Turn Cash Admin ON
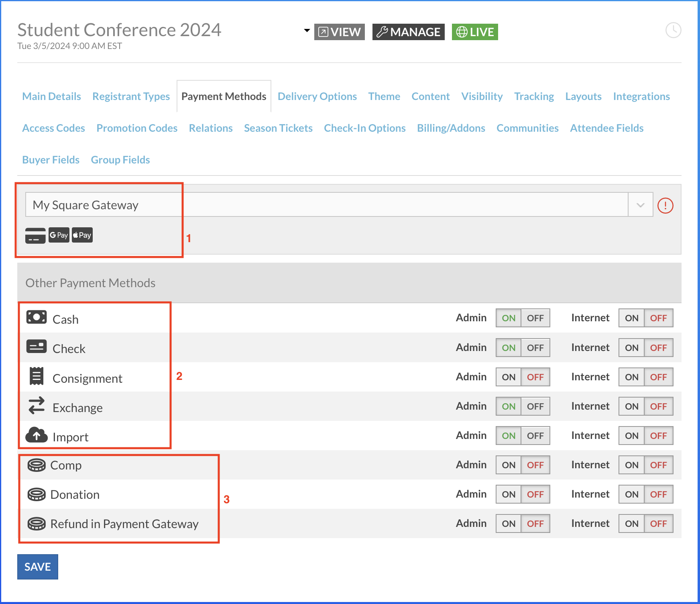700x604 pixels. click(509, 318)
